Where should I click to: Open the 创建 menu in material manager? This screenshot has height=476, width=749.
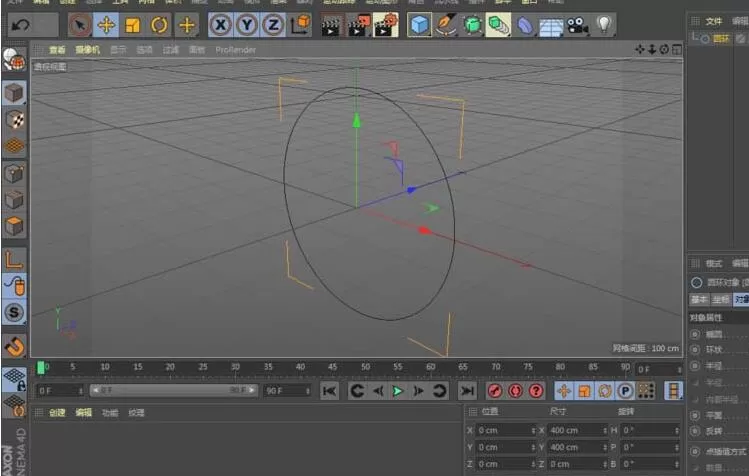click(x=57, y=412)
